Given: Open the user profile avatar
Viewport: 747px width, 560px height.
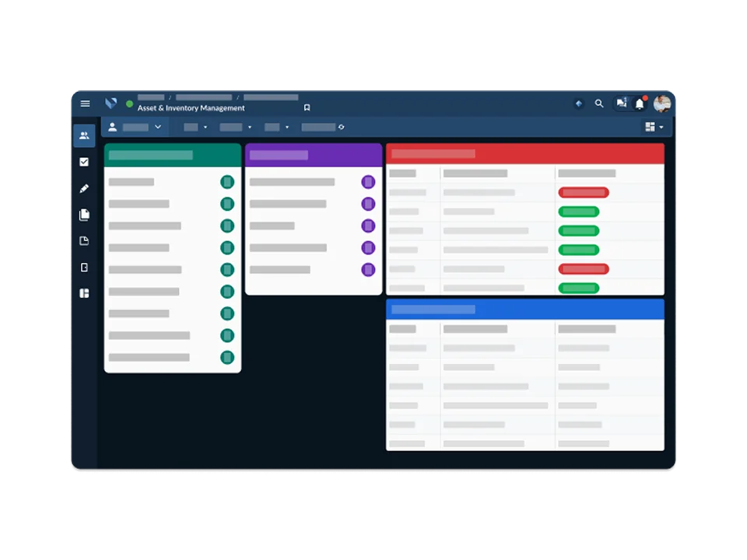Looking at the screenshot, I should pos(662,103).
